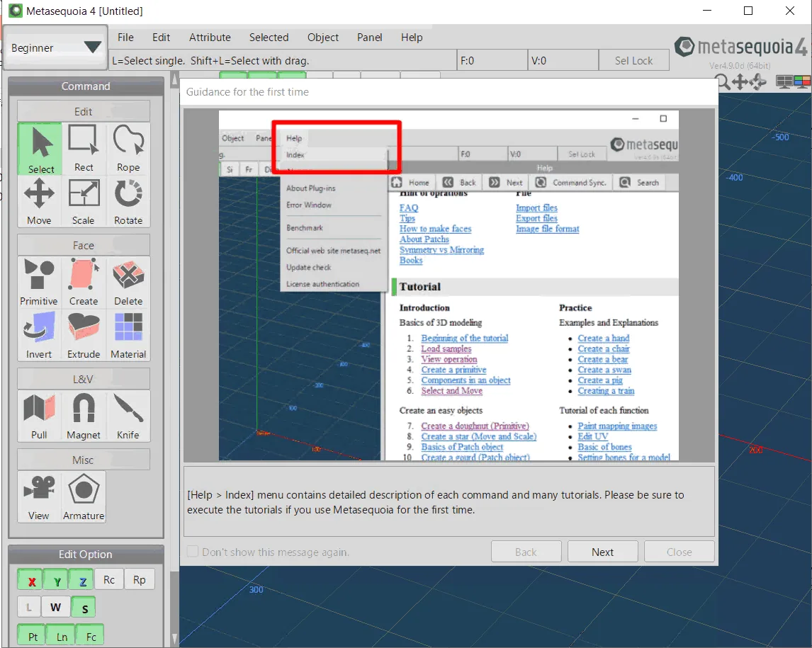Image resolution: width=812 pixels, height=648 pixels.
Task: Click the pan view cross-arrows icon
Action: click(x=740, y=81)
